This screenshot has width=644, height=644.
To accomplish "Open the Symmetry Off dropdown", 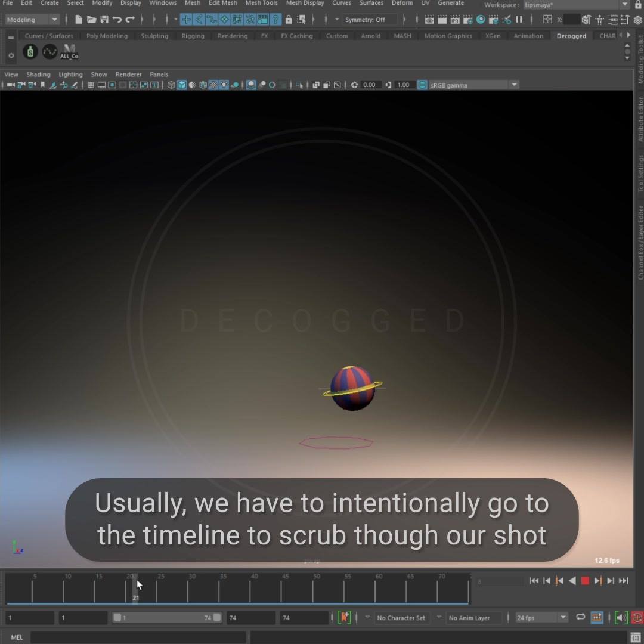I will tap(370, 20).
